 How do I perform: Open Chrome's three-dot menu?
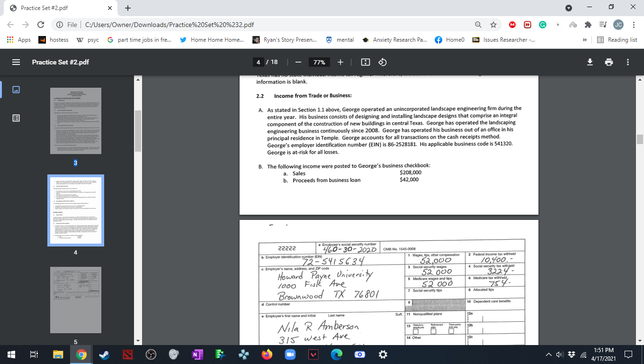coord(634,25)
